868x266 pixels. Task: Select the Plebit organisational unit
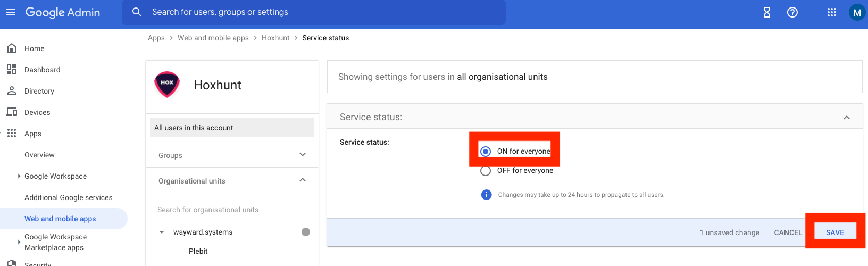pyautogui.click(x=198, y=251)
